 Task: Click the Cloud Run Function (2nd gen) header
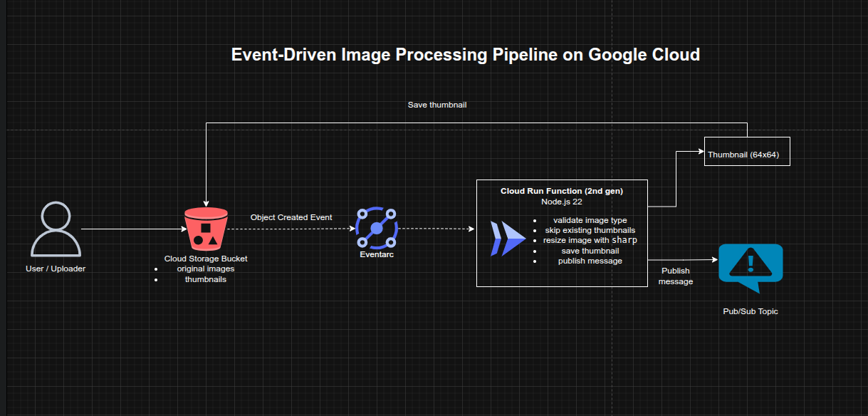coord(562,191)
